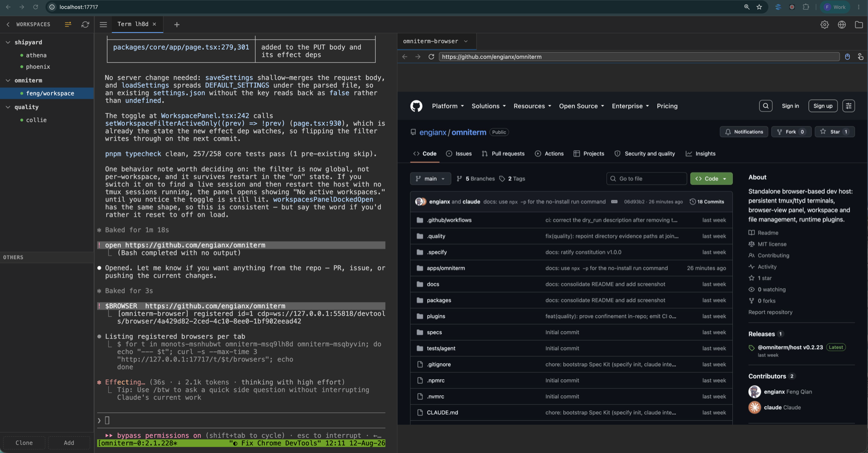Click the Clone button
The height and width of the screenshot is (453, 868).
24,443
